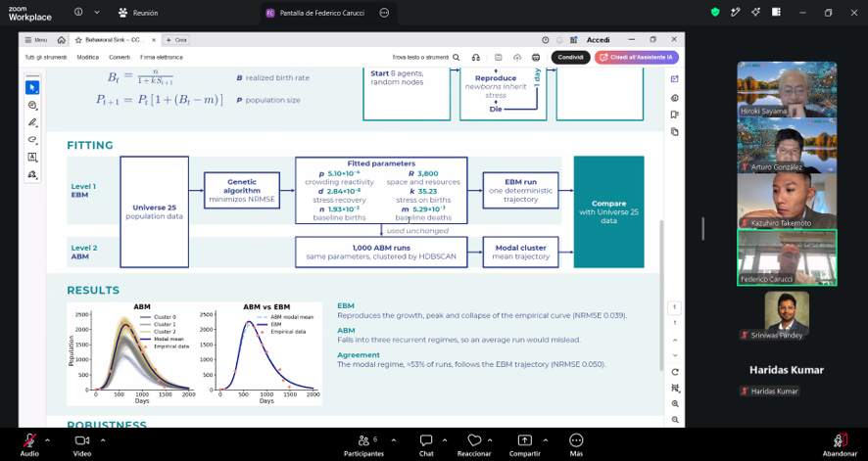This screenshot has height=461, width=868.
Task: Expand Compartir options chevron
Action: coord(546,440)
